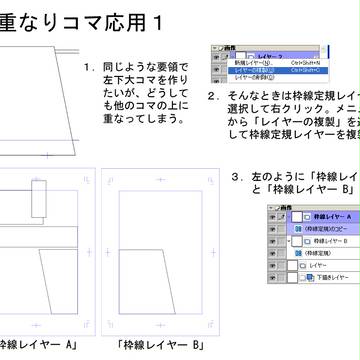Hide the レイヤー row using its eye

pos(272,266)
